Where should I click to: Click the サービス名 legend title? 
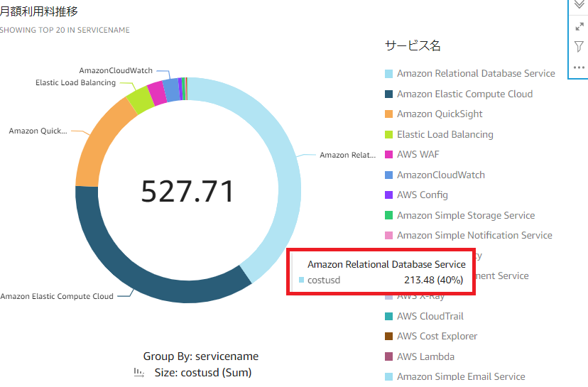click(x=413, y=45)
